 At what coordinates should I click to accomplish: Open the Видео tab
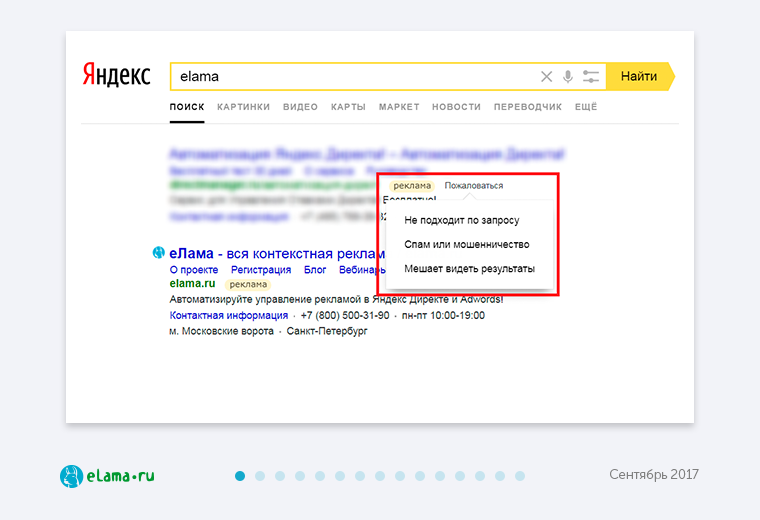pyautogui.click(x=300, y=107)
